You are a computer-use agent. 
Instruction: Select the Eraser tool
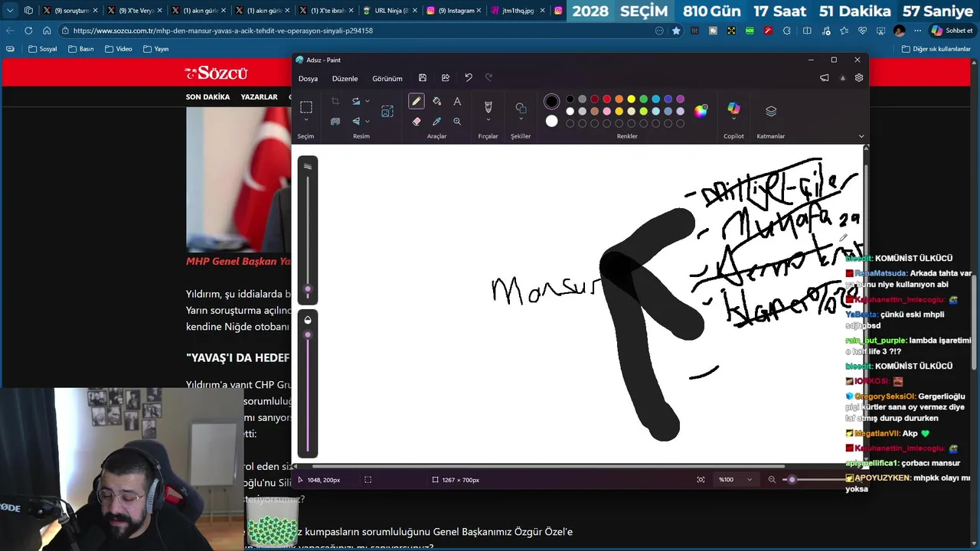[416, 121]
